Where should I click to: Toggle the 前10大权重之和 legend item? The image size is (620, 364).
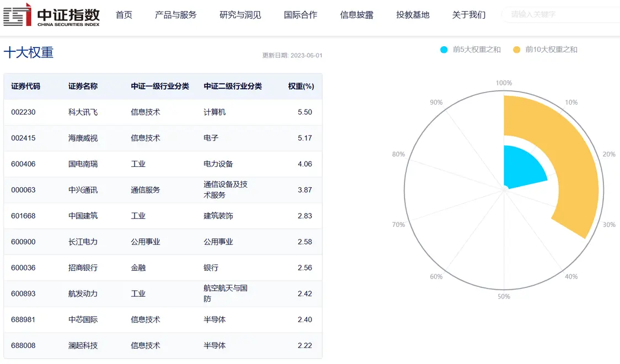[x=544, y=50]
